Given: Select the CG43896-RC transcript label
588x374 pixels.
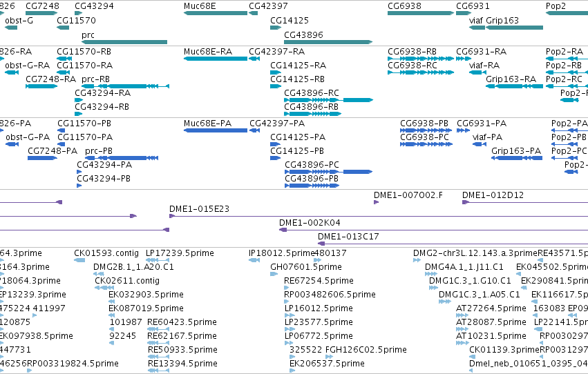Looking at the screenshot, I should tap(312, 93).
